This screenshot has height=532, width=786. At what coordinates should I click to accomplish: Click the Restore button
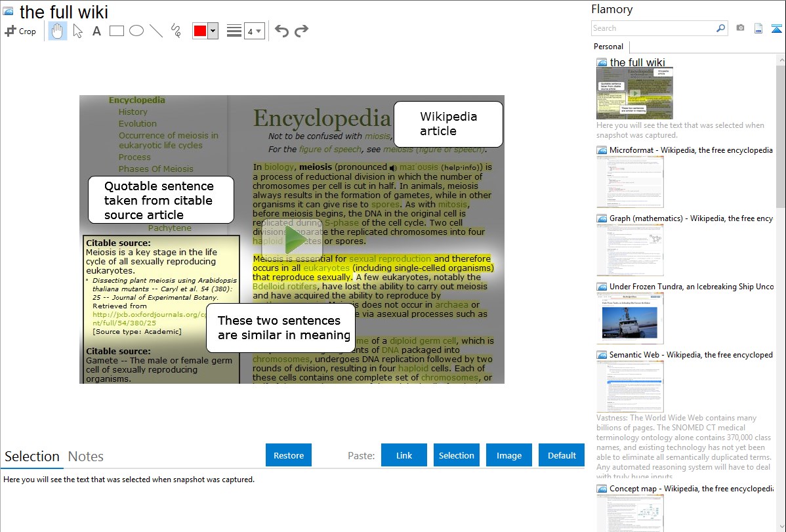click(x=289, y=455)
